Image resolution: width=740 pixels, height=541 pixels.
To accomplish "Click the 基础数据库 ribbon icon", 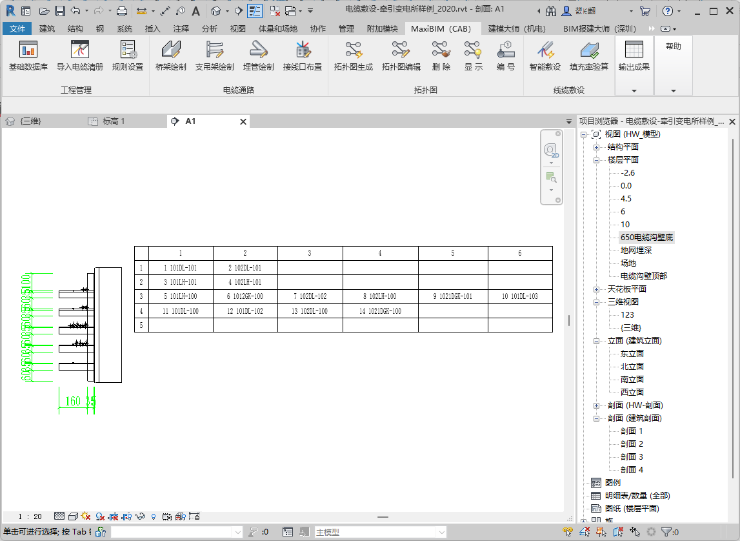I will [28, 50].
